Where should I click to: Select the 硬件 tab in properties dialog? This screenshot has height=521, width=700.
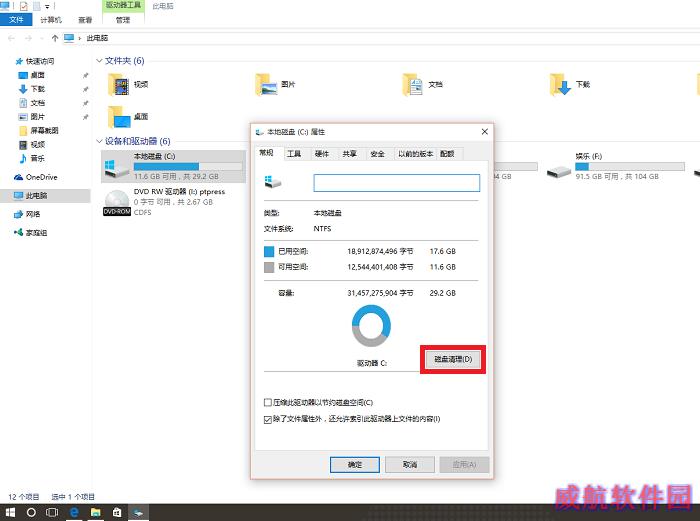pos(322,154)
